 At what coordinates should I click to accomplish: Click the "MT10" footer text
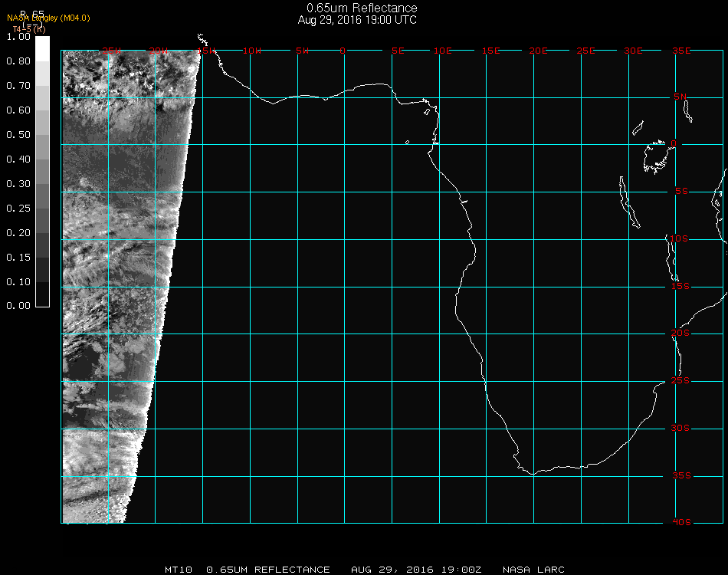pos(179,570)
